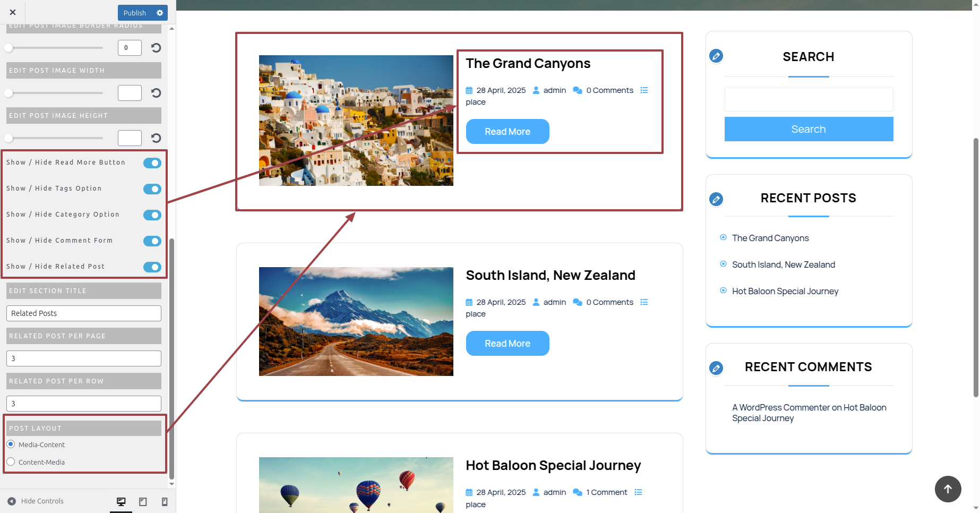Click the South Island mountain road image
Screen dimensions: 980x513
356,321
